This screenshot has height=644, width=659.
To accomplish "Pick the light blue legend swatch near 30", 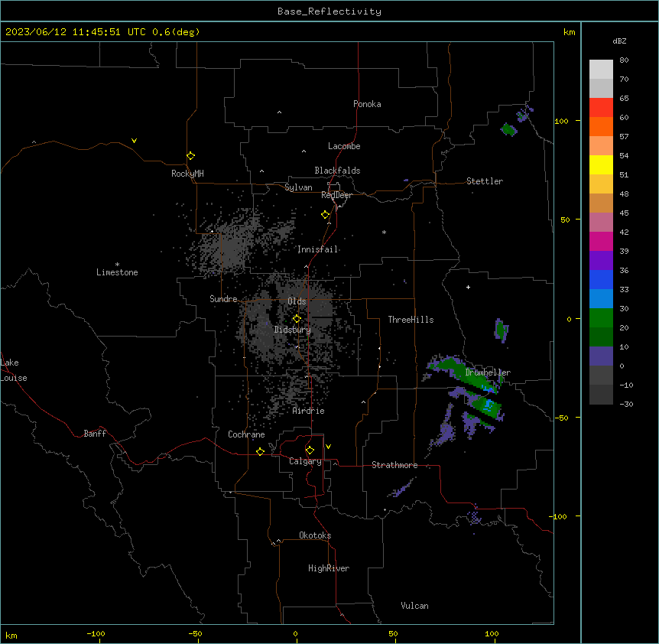I will (601, 298).
